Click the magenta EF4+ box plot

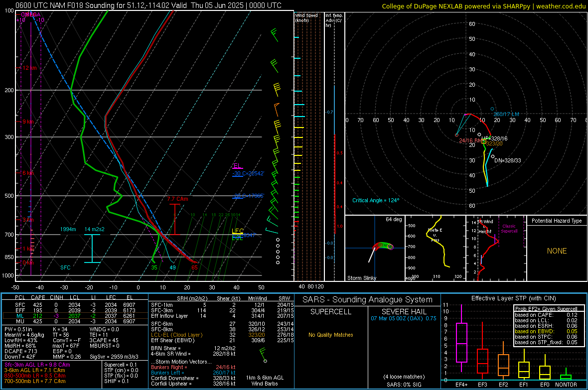(x=461, y=338)
